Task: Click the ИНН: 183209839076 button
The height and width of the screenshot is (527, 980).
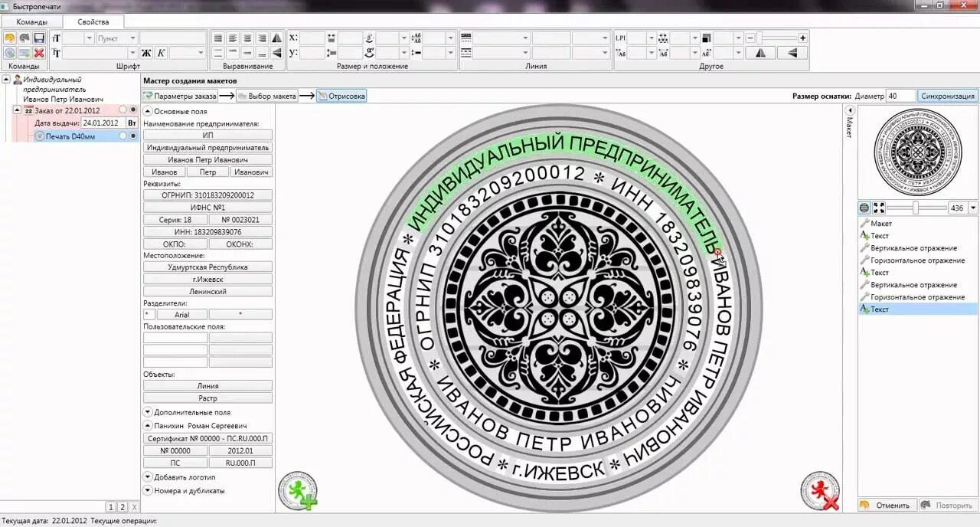Action: point(207,231)
